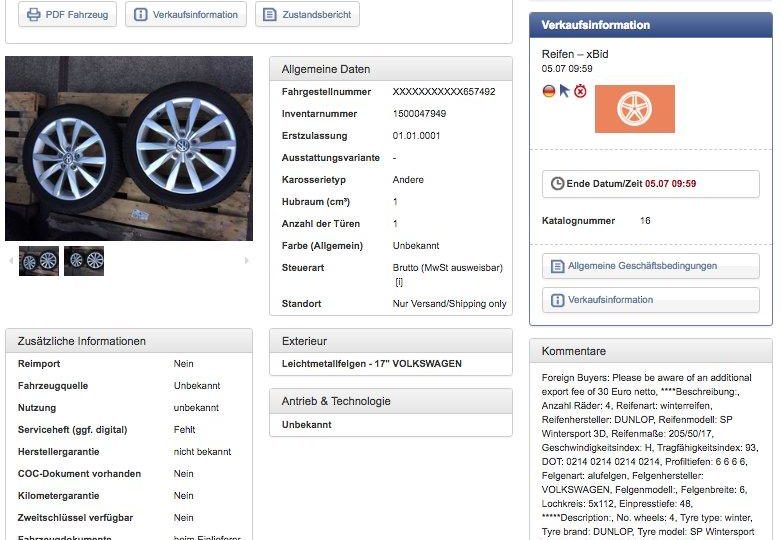Click the Kommentare panel header
The image size is (781, 540).
coord(651,351)
